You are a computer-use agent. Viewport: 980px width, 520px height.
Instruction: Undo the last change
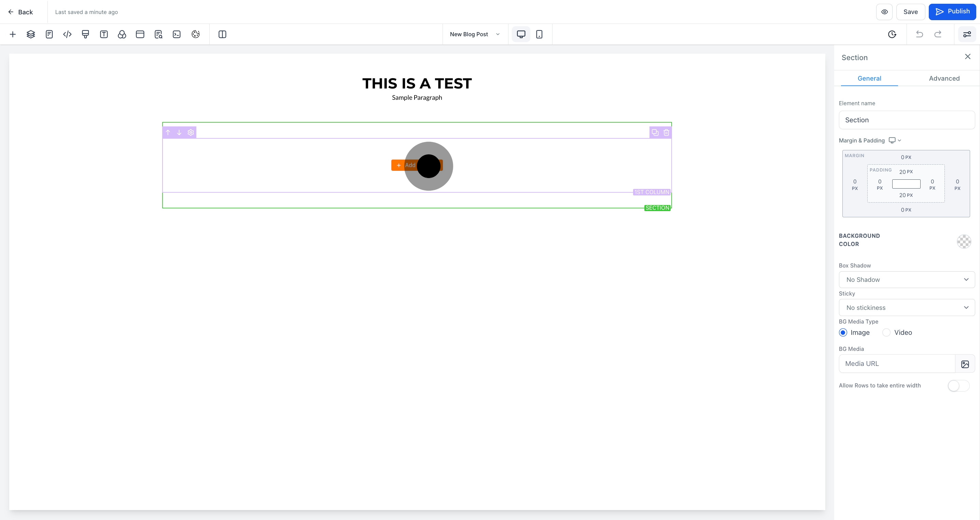pos(920,34)
